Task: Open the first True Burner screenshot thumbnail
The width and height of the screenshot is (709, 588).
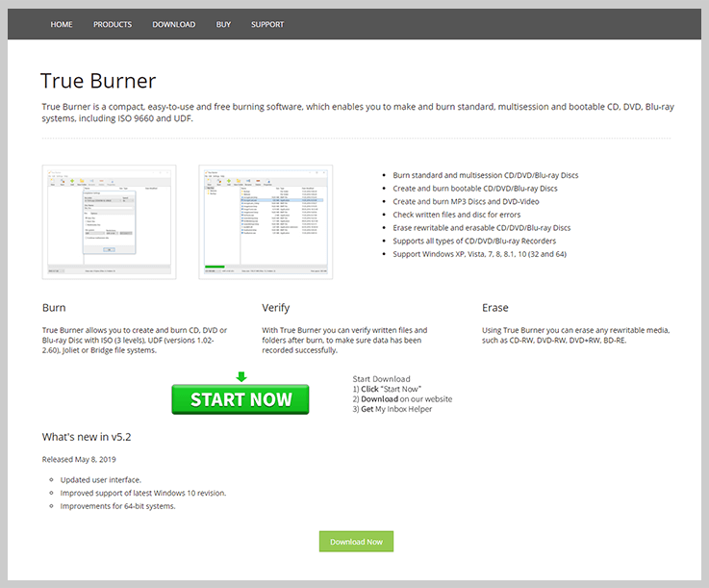Action: [x=109, y=222]
